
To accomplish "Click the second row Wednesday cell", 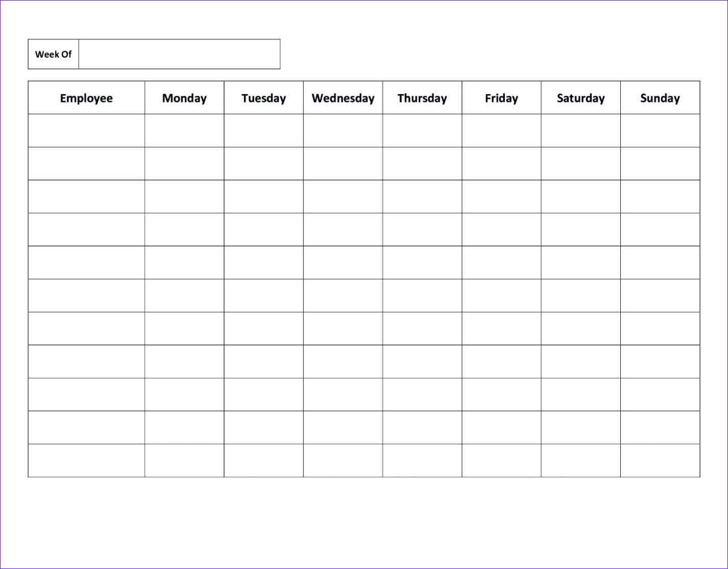I will coord(343,163).
